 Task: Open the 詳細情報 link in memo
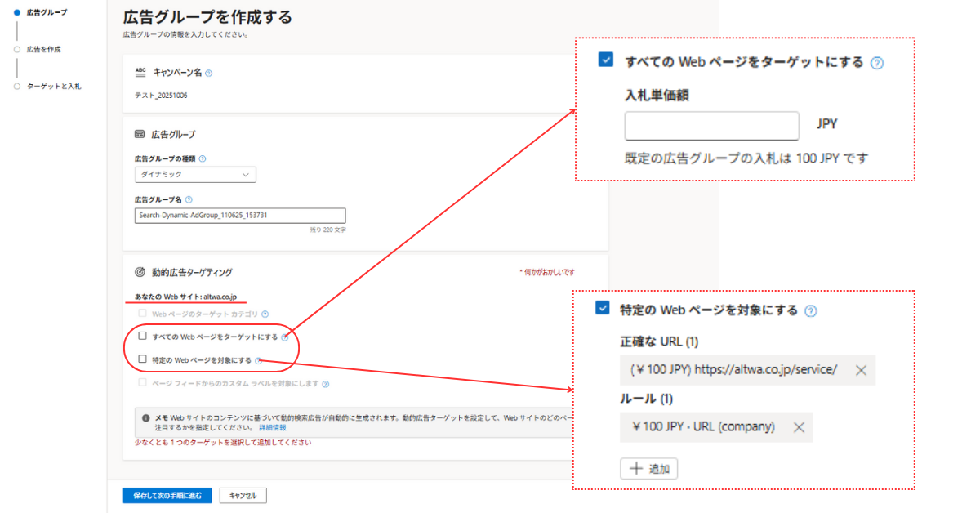[x=273, y=427]
